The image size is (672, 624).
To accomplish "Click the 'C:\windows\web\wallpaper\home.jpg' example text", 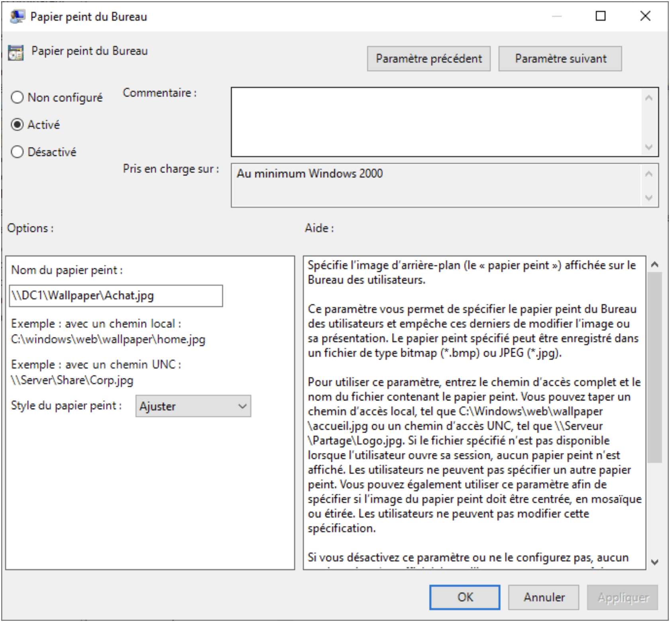I will [108, 339].
